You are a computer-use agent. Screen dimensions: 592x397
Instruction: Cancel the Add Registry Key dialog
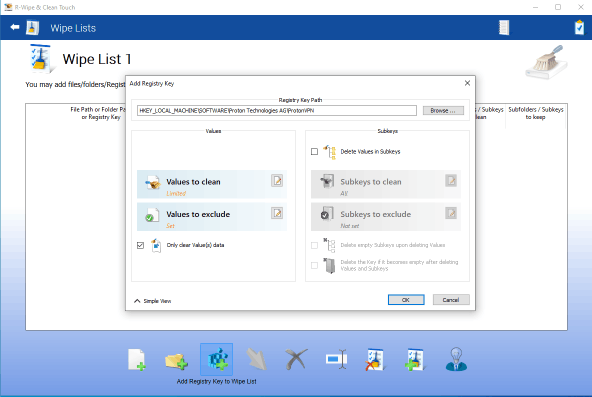451,300
